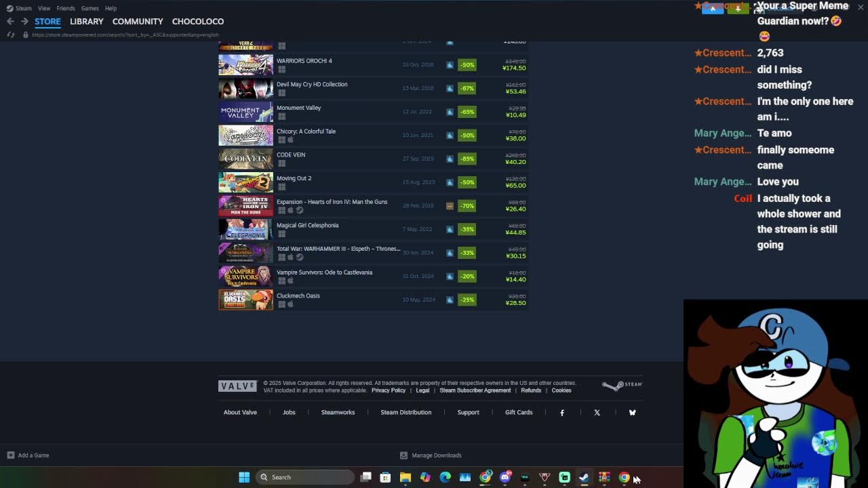Open the Cluckmech Oasis result
Screen dimensions: 868x488
373,300
